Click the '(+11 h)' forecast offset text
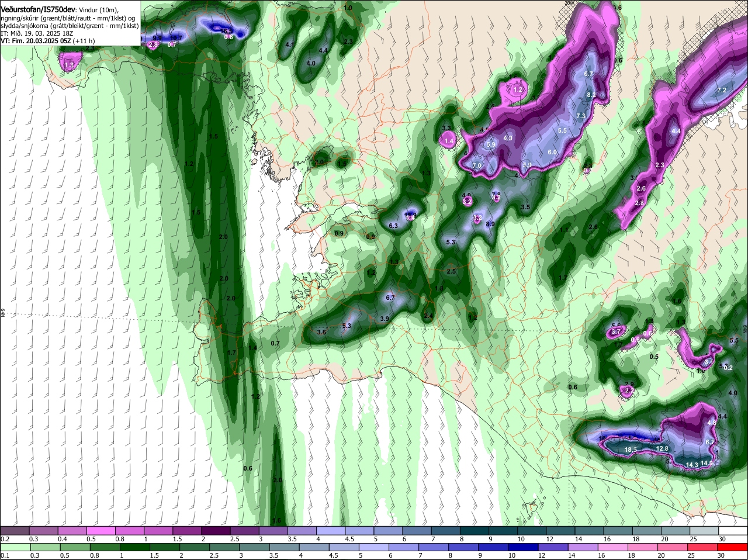Screen dimensions: 748x560 84,41
